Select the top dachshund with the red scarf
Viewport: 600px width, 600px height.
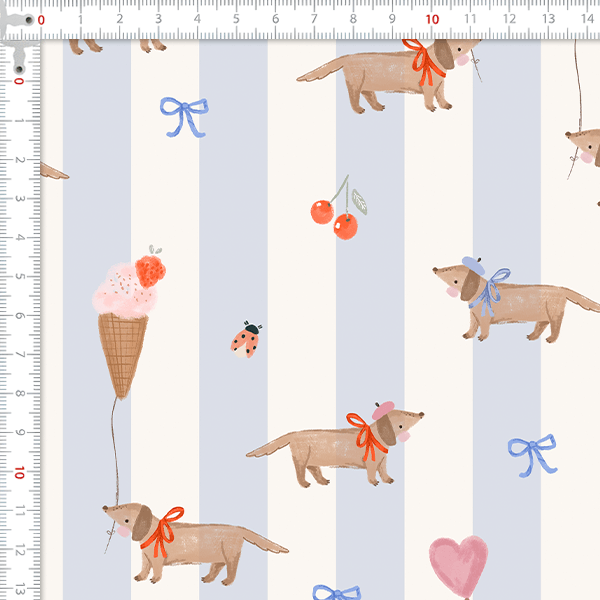coord(390,78)
